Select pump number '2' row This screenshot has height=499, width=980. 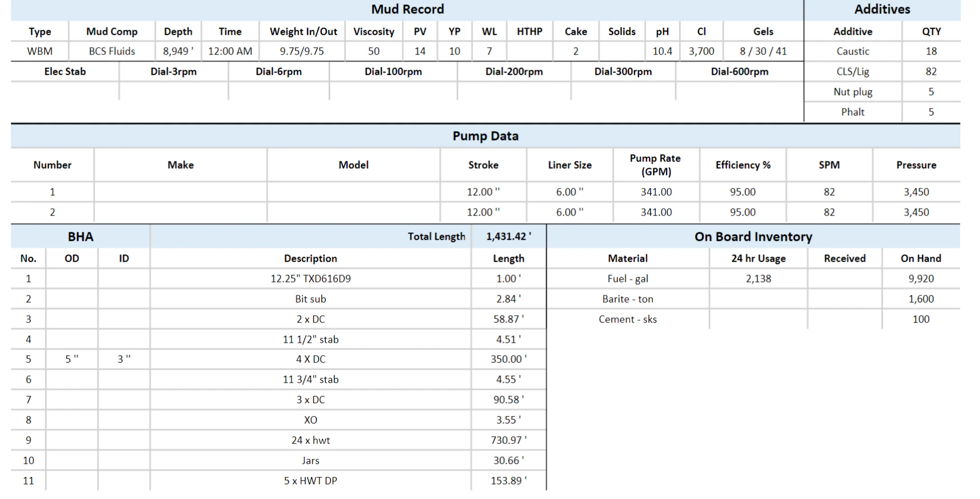click(x=485, y=212)
